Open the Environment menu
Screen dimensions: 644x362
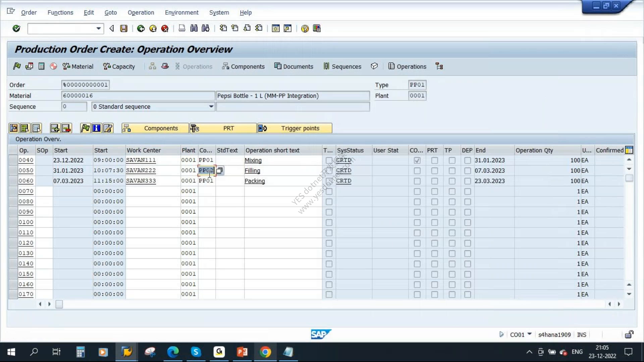pyautogui.click(x=181, y=12)
